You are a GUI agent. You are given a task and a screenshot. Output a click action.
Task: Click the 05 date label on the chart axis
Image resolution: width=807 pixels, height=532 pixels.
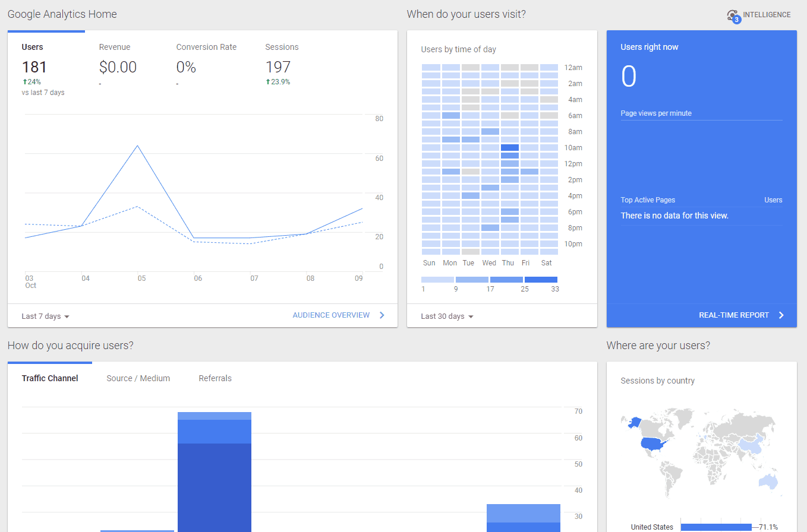141,278
